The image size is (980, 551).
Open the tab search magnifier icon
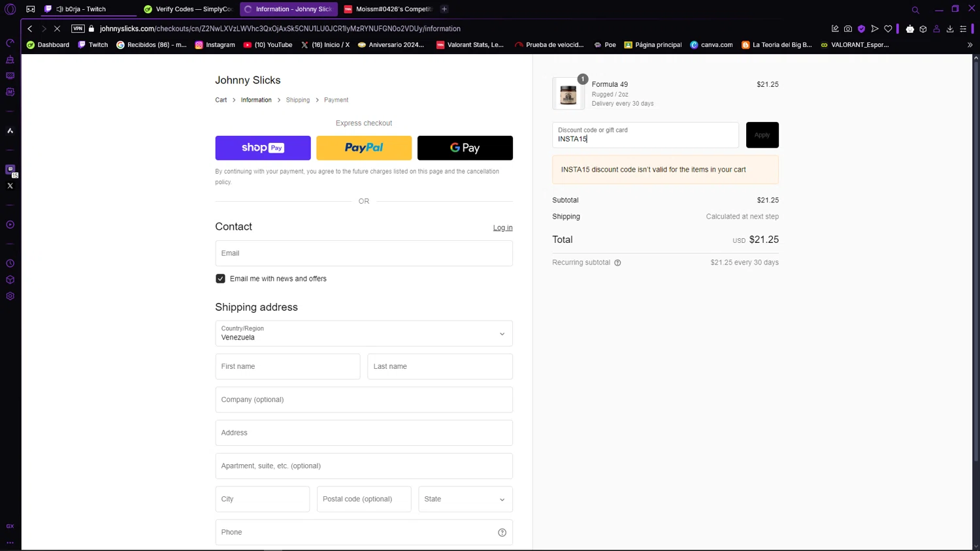coord(915,10)
